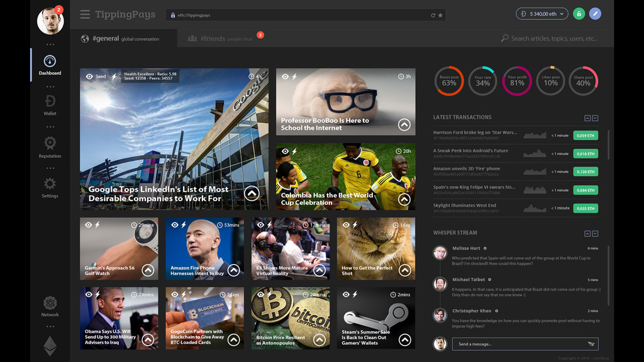This screenshot has width=644, height=362.
Task: Open Harrison Ford broke leg transaction link
Action: (x=475, y=133)
